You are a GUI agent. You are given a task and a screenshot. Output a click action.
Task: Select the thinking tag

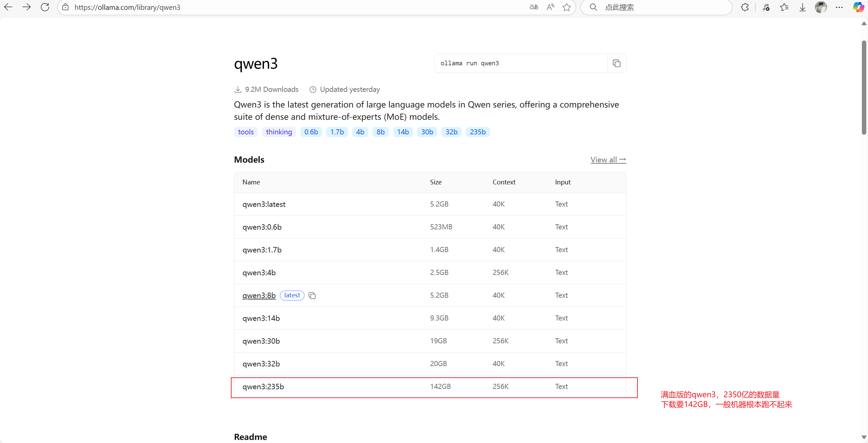(x=279, y=132)
